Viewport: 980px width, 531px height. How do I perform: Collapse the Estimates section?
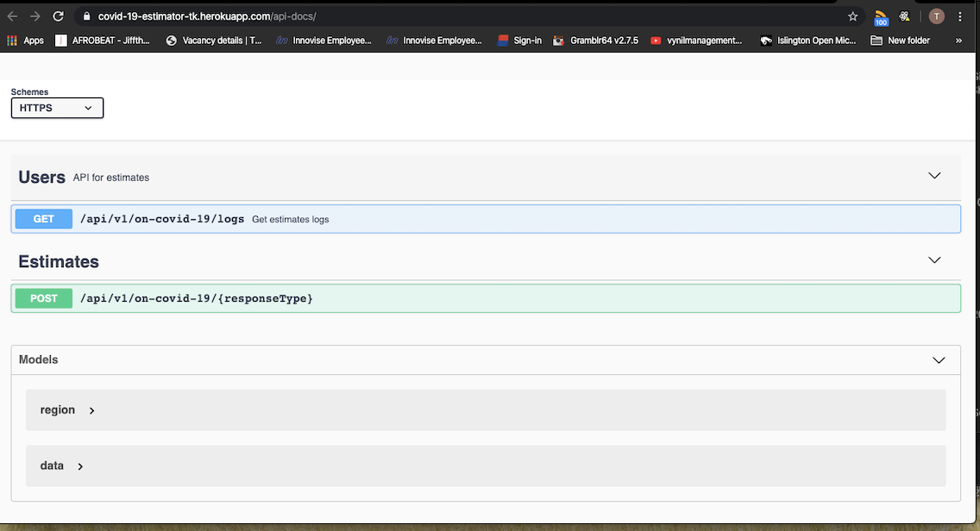click(x=934, y=259)
